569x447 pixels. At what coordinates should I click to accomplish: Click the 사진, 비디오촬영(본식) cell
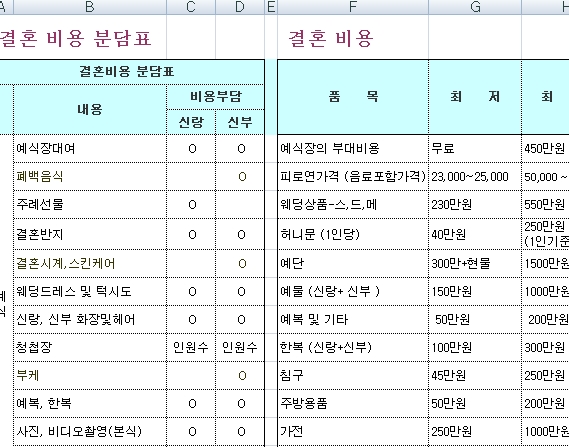pos(90,431)
